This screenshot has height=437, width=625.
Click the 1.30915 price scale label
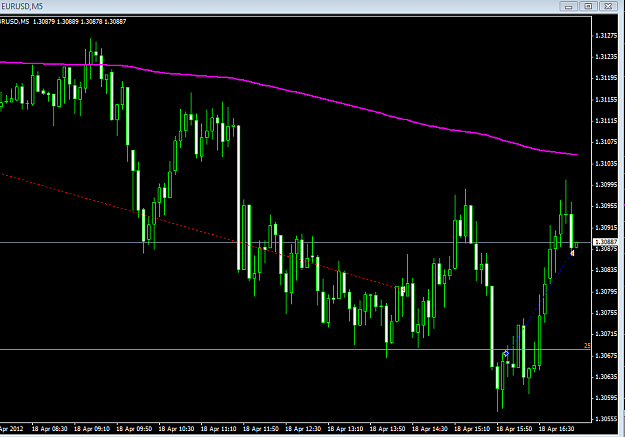(x=606, y=227)
